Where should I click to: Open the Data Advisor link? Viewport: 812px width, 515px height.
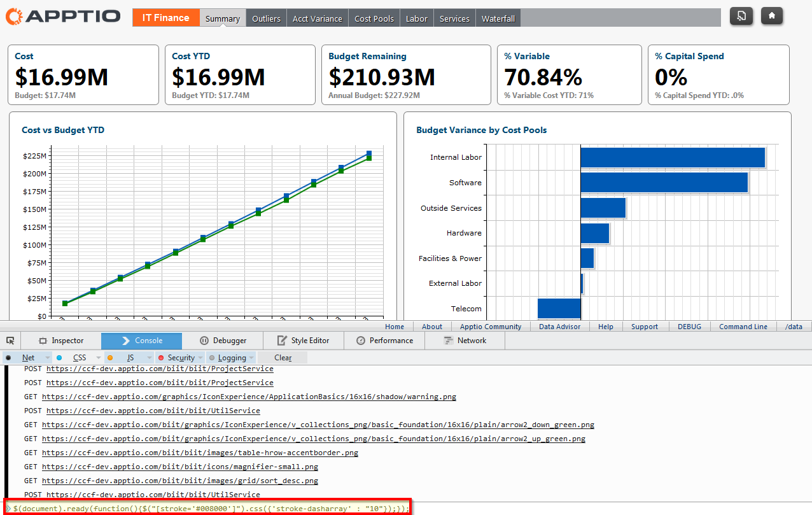559,326
